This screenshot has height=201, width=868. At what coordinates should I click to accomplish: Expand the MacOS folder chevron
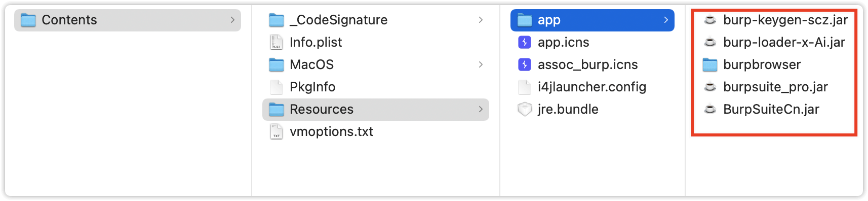coord(480,64)
